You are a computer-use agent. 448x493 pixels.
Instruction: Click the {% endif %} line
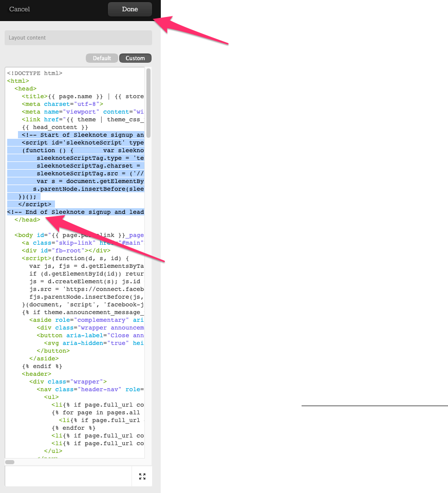pos(42,366)
